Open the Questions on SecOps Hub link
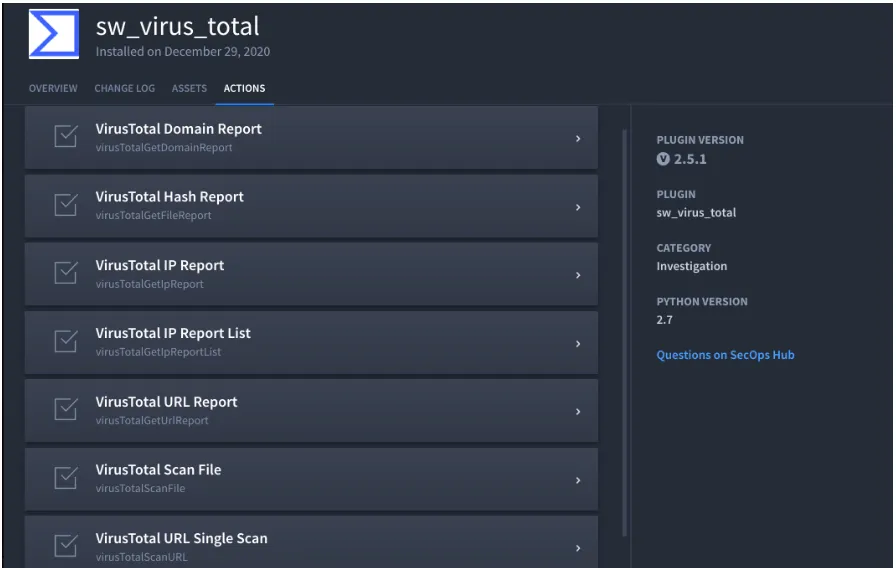The image size is (896, 568). (x=725, y=355)
